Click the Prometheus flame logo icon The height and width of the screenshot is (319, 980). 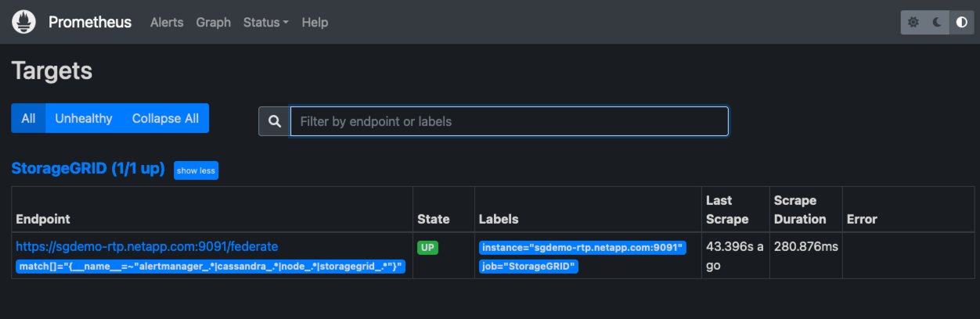[24, 22]
